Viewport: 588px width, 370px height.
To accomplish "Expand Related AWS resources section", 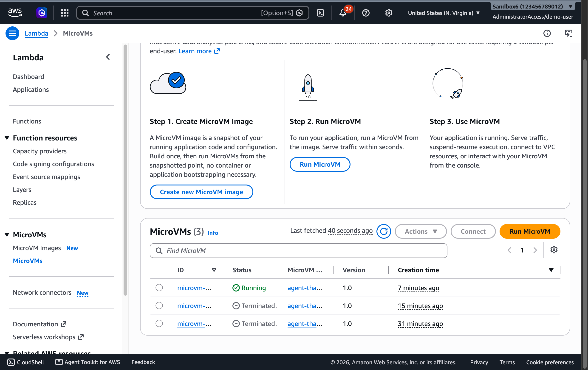I will pos(7,353).
